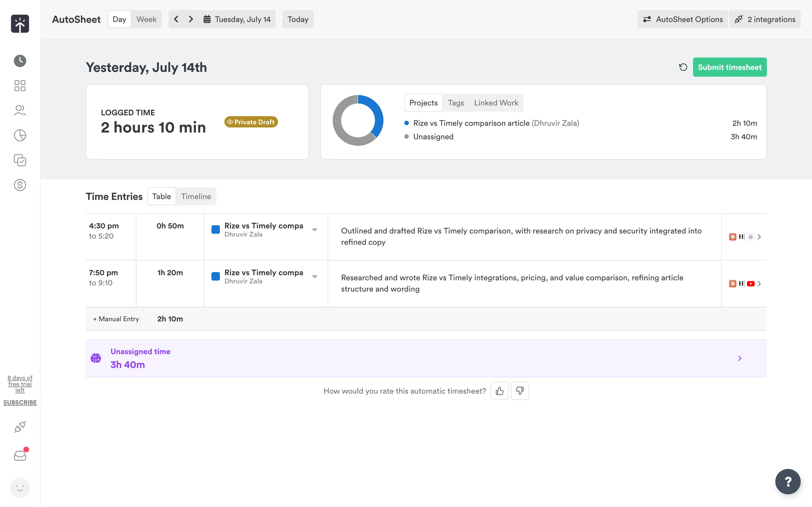
Task: Click the YouTube icon in 7:50 pm entry
Action: coord(751,284)
